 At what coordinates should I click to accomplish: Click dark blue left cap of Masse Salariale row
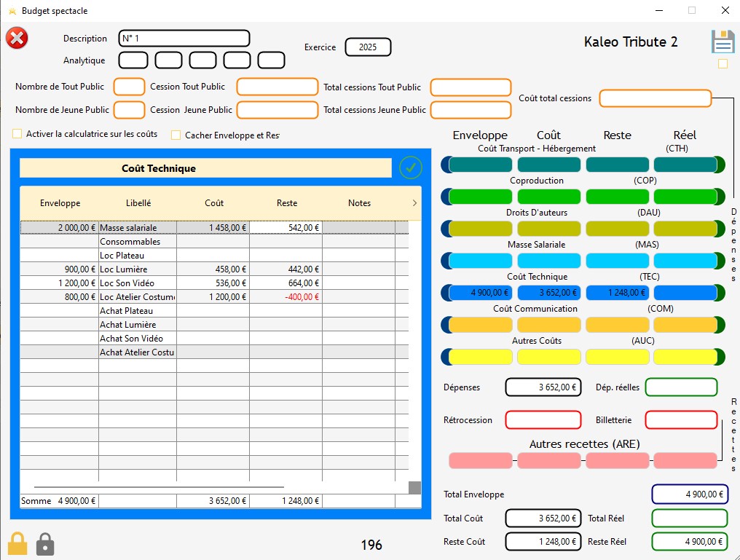(445, 261)
